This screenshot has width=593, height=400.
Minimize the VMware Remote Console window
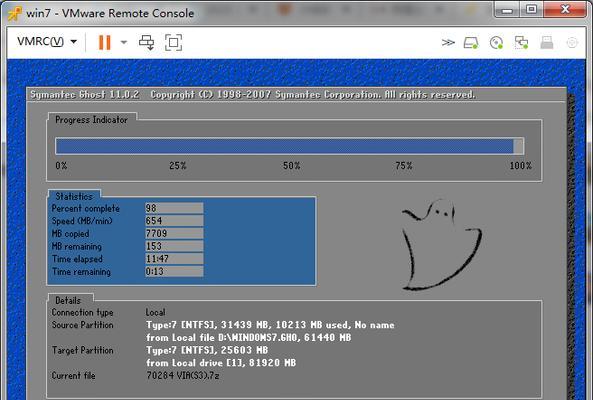point(507,9)
